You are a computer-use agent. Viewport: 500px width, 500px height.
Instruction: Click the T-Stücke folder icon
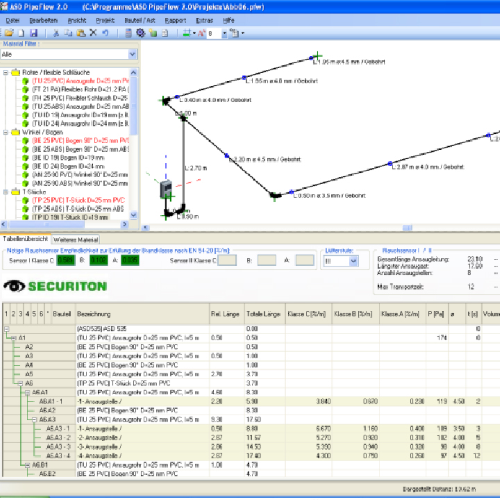tap(16, 192)
